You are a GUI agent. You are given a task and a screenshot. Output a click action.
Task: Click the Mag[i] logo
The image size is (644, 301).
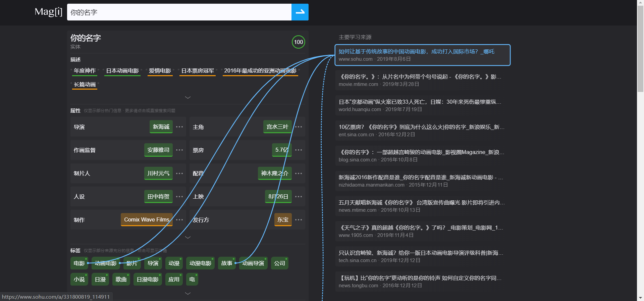49,12
